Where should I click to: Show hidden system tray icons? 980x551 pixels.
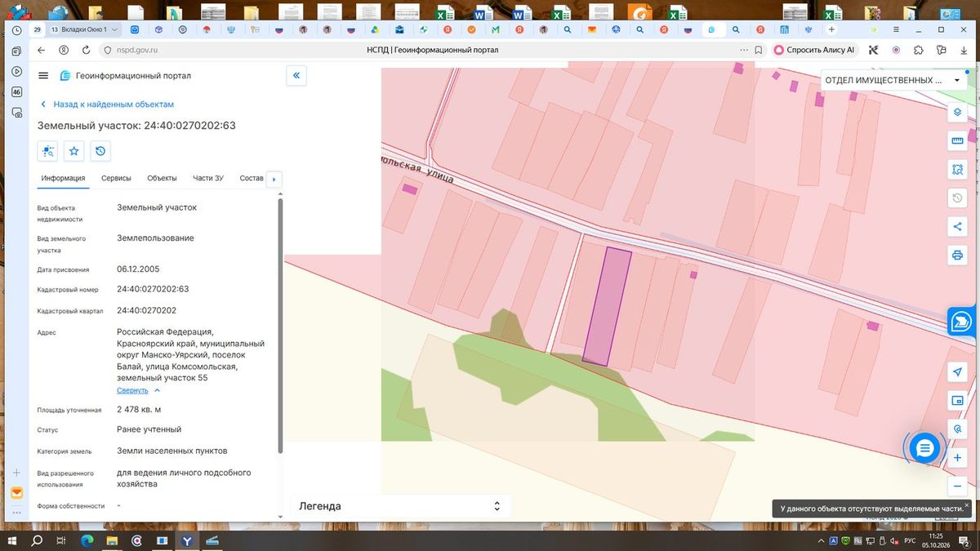coord(822,541)
